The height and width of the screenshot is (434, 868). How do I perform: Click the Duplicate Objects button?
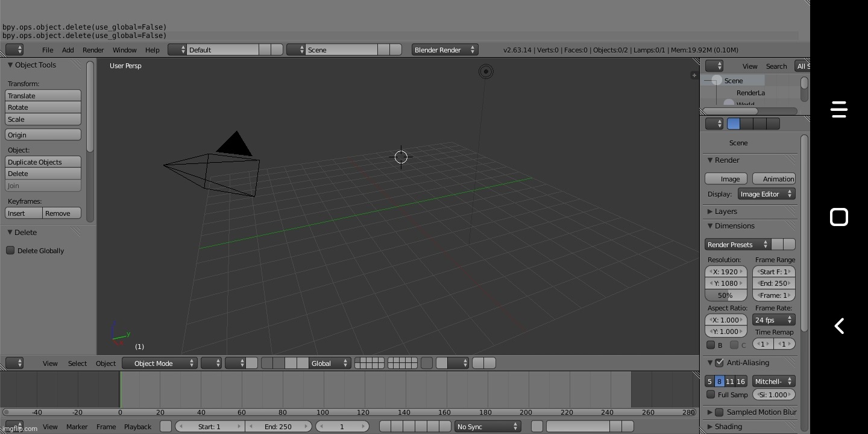click(x=43, y=162)
